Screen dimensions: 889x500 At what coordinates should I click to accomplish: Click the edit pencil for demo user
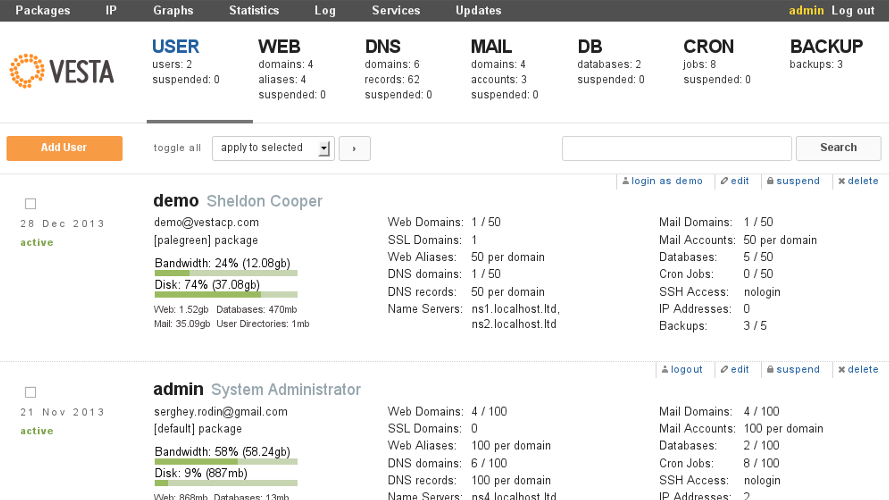tap(725, 182)
